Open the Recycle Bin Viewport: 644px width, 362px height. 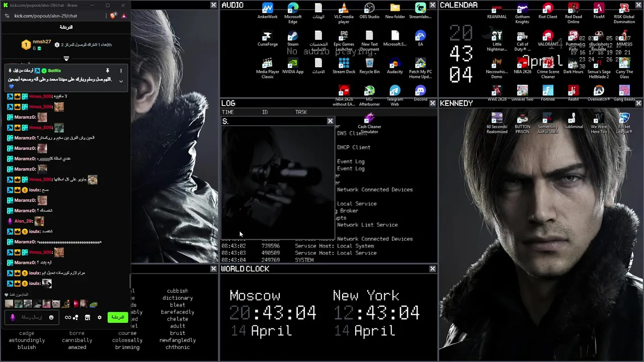pyautogui.click(x=369, y=66)
